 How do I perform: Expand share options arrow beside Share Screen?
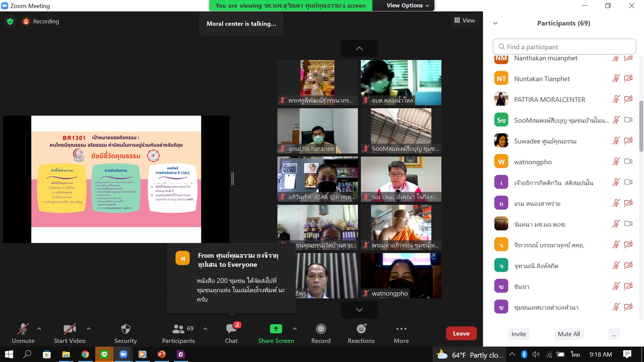click(295, 329)
